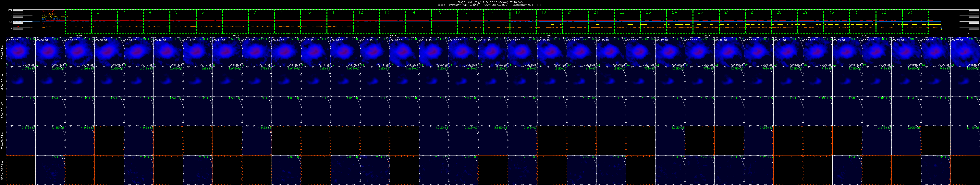Open the 3.0-6.0 keV image starting 00:31:28

pyautogui.click(x=788, y=52)
